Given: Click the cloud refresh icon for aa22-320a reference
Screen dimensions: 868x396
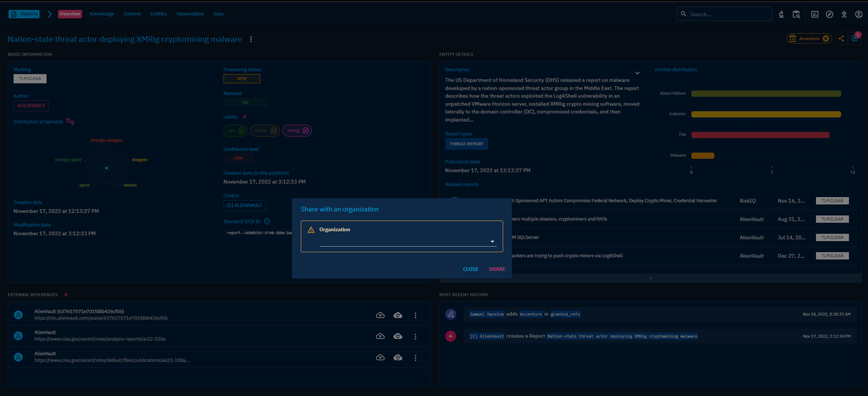Looking at the screenshot, I should click(397, 357).
